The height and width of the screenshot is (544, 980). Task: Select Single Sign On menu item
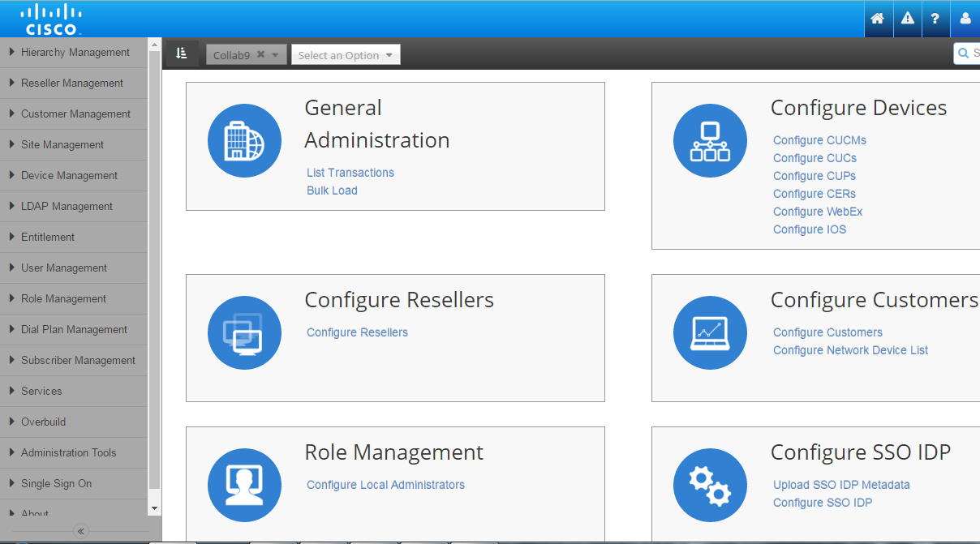56,484
